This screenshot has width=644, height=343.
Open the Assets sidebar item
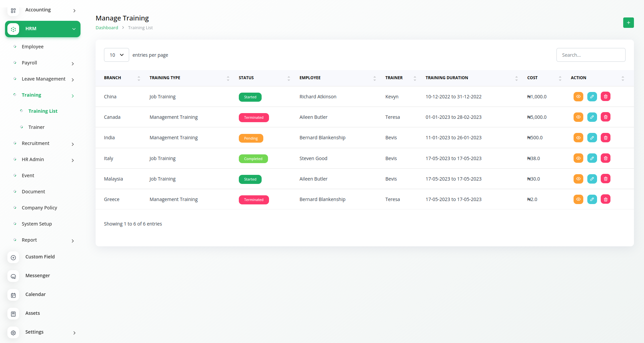[x=33, y=313]
